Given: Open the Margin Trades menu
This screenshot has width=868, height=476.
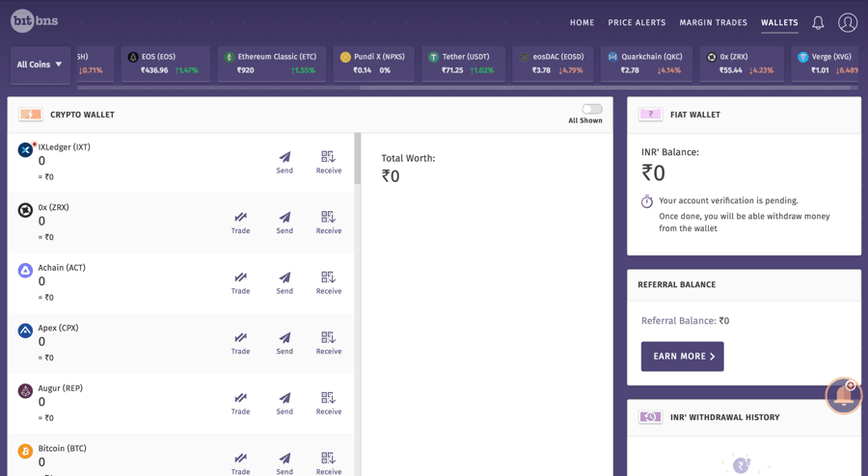Looking at the screenshot, I should 713,23.
